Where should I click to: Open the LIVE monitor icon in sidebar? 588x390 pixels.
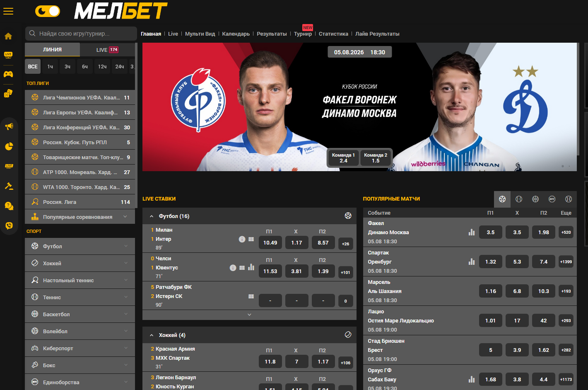click(8, 55)
